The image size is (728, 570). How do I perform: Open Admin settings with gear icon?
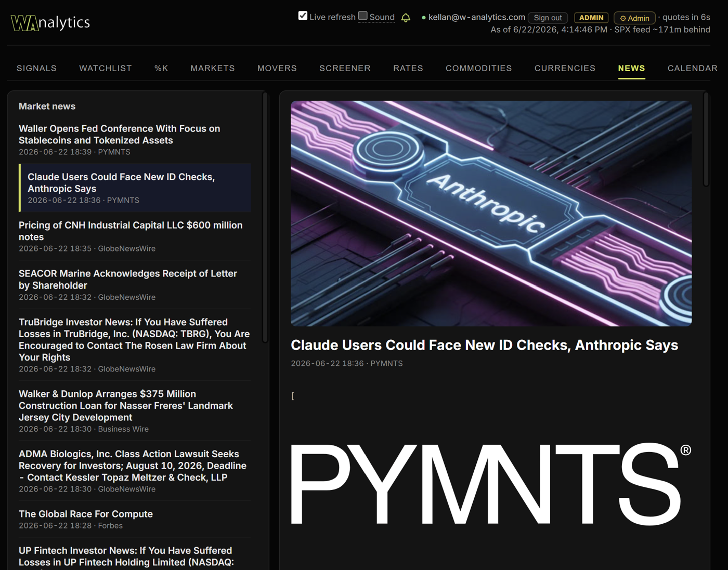[634, 18]
